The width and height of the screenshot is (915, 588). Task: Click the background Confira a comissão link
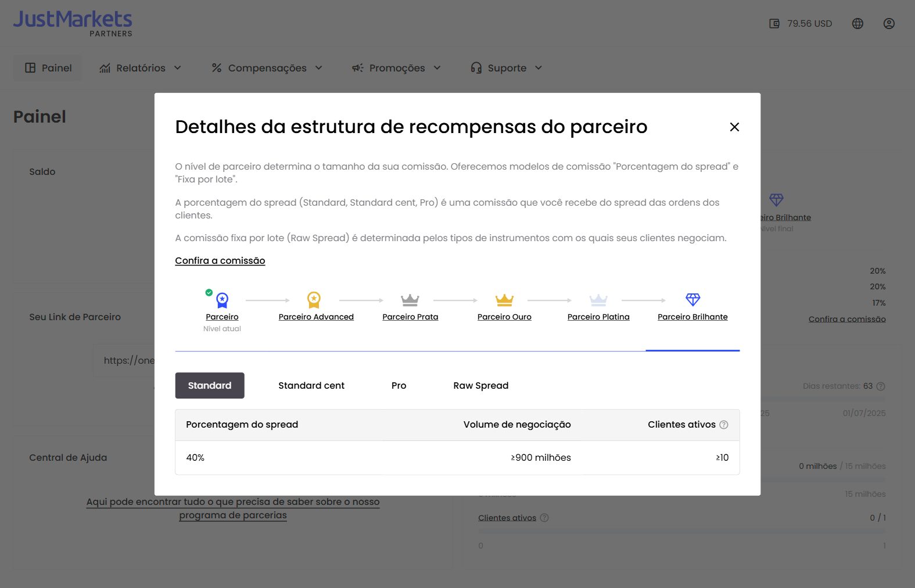(847, 319)
